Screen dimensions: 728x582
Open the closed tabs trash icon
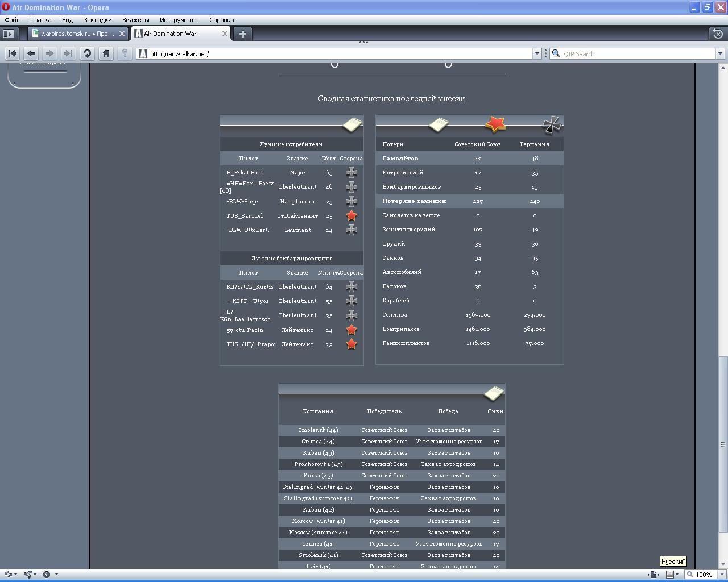(x=718, y=34)
